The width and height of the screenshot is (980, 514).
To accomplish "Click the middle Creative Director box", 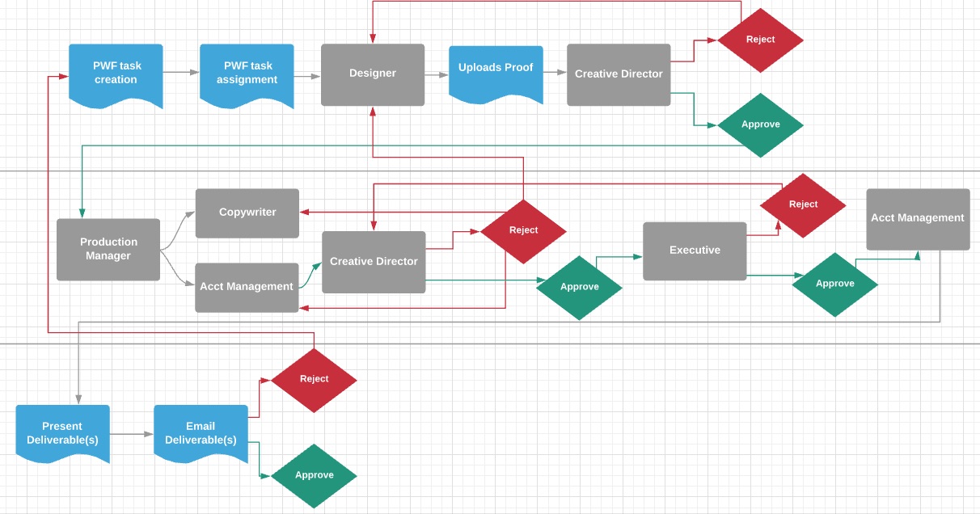I will click(x=373, y=261).
